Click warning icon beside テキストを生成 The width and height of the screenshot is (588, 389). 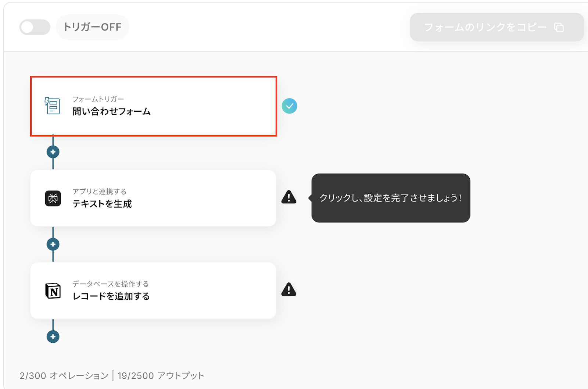point(289,197)
